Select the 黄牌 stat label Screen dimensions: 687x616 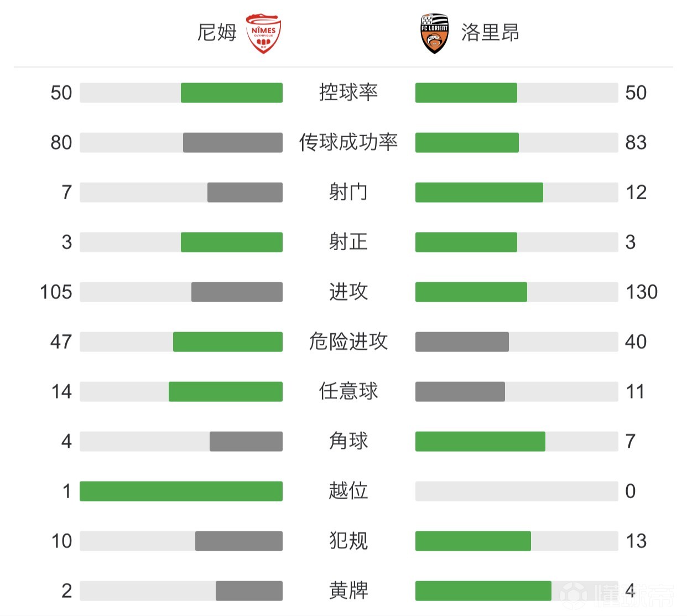coord(348,591)
